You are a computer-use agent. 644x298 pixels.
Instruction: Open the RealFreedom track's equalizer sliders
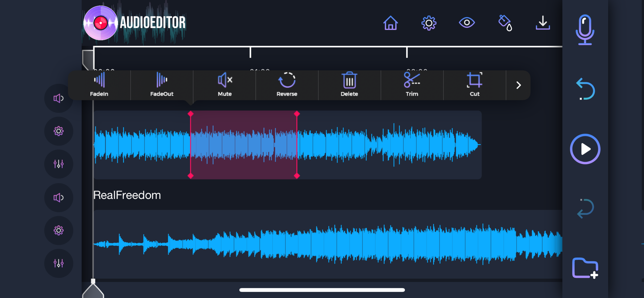point(58,263)
